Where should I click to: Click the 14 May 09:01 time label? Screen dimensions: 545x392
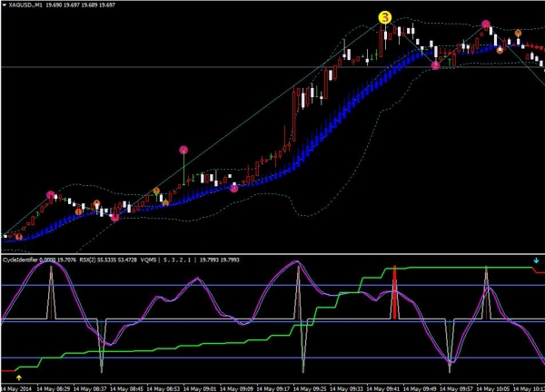click(203, 387)
